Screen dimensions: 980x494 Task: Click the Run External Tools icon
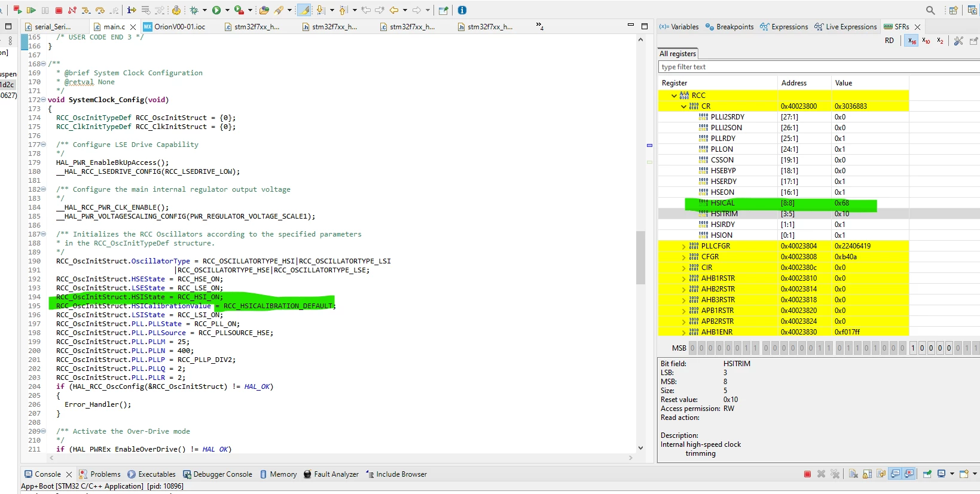[x=239, y=10]
